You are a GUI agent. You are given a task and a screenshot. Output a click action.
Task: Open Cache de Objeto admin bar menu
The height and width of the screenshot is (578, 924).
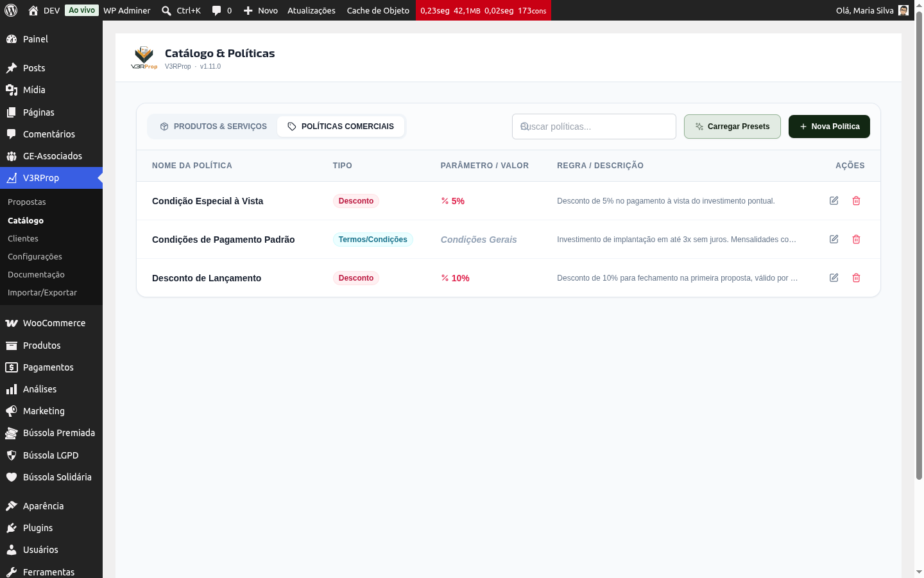378,10
